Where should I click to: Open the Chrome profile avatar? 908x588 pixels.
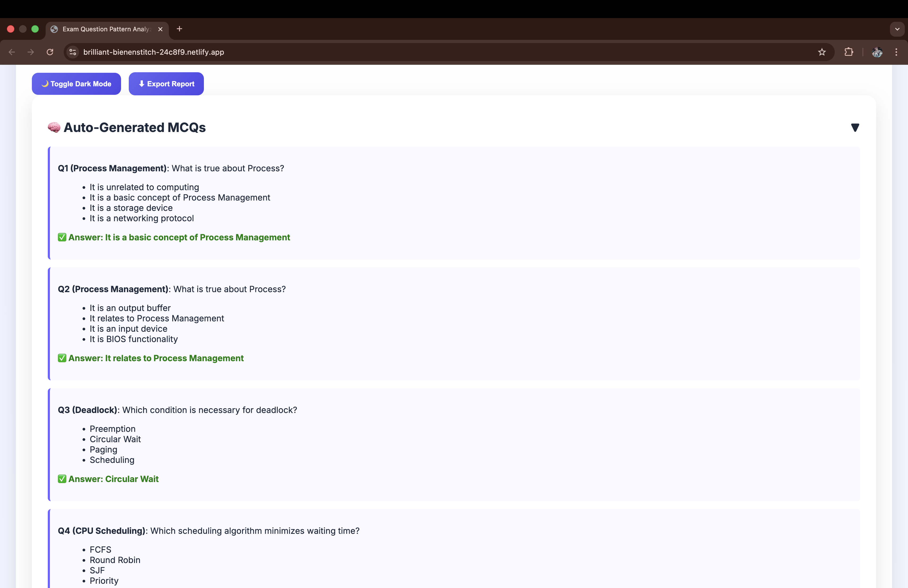pos(877,52)
